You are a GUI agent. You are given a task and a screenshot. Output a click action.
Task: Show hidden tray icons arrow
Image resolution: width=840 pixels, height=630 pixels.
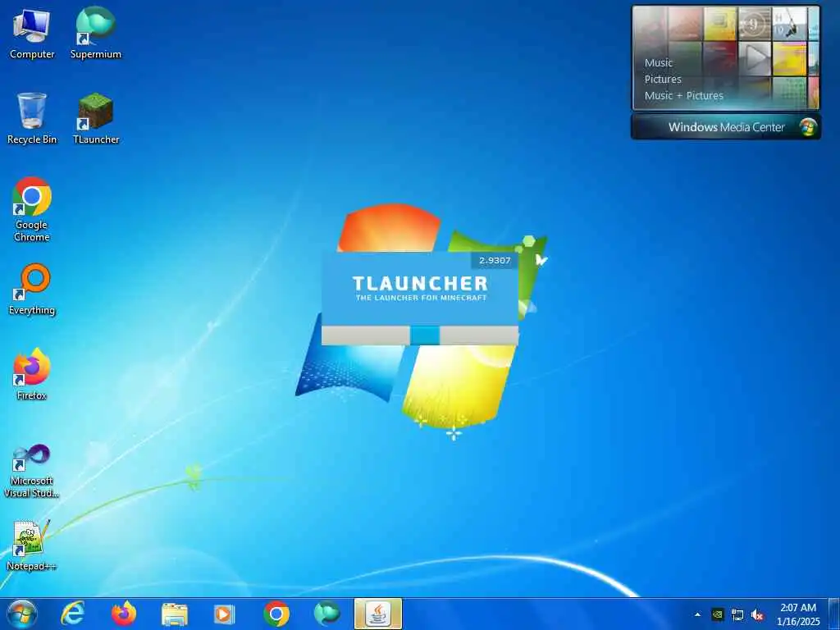(x=697, y=614)
